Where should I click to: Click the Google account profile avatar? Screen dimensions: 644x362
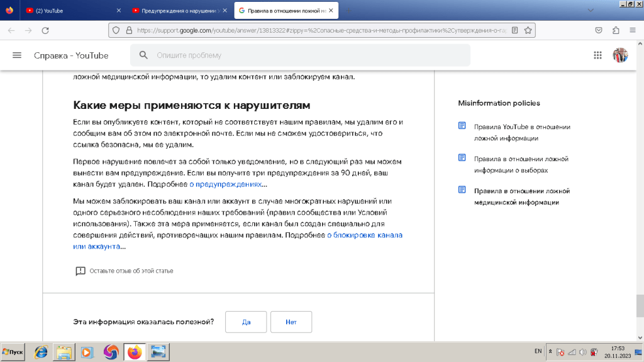620,55
